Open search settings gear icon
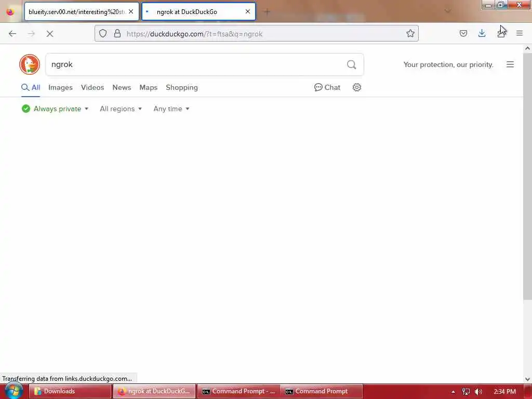 [356, 87]
